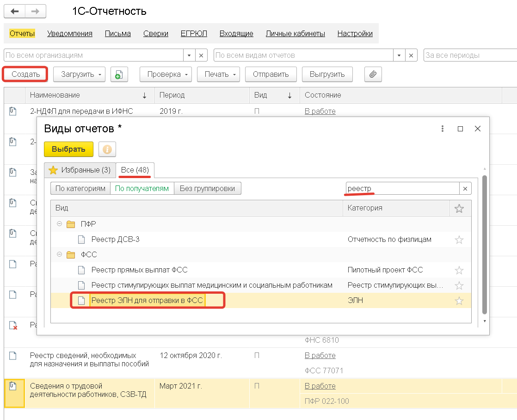Click the back navigation arrow

(x=15, y=11)
